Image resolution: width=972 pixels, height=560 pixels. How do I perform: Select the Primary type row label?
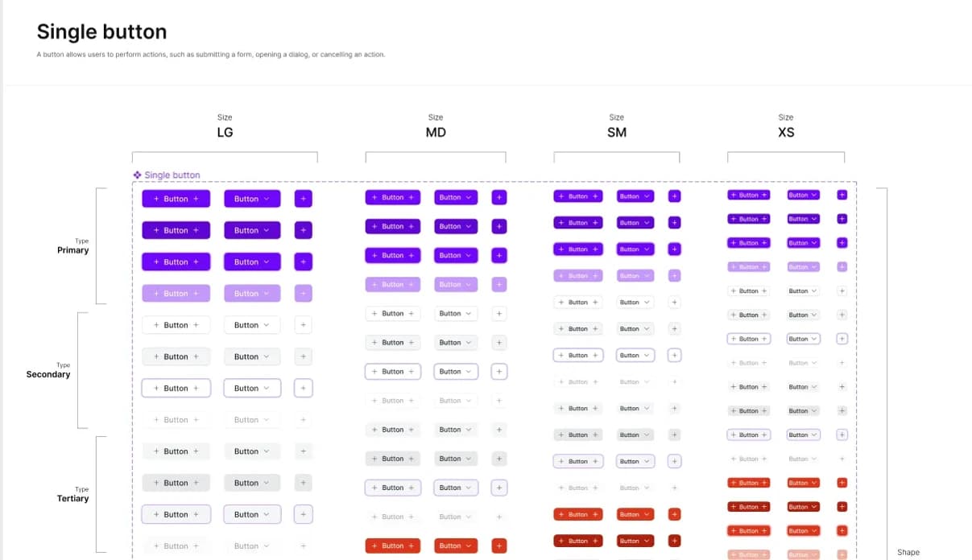click(x=72, y=250)
